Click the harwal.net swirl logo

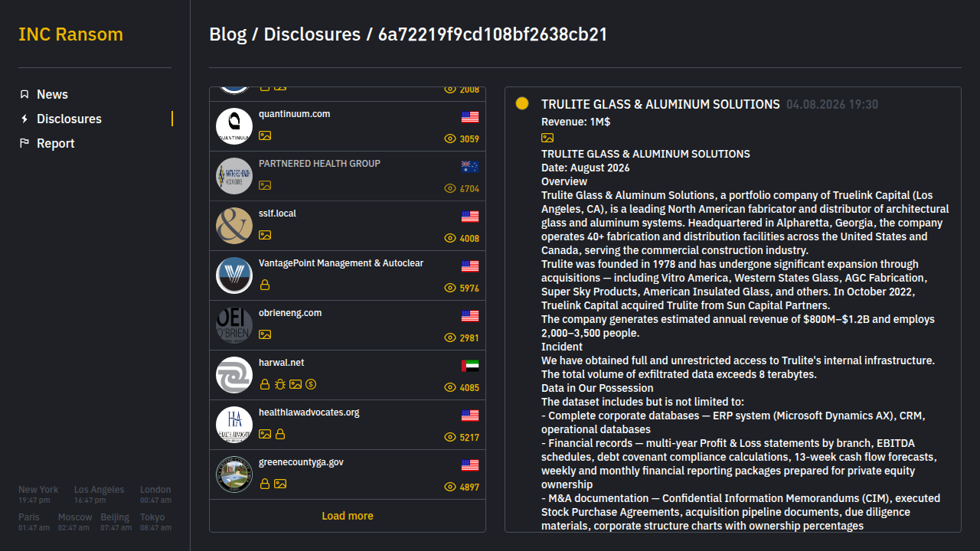(234, 375)
